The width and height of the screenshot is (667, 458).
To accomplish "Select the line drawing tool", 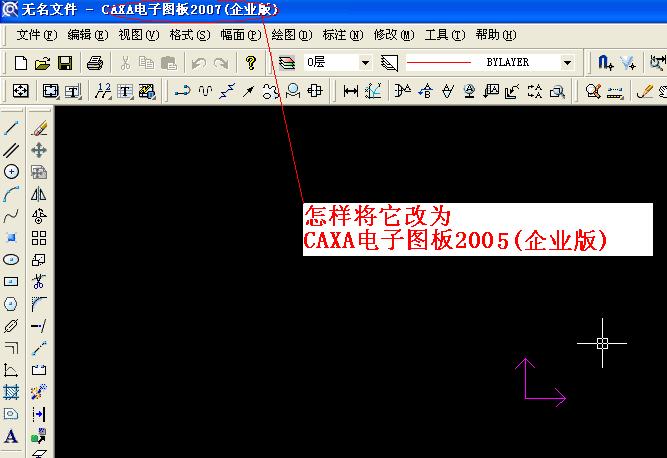I will point(11,128).
